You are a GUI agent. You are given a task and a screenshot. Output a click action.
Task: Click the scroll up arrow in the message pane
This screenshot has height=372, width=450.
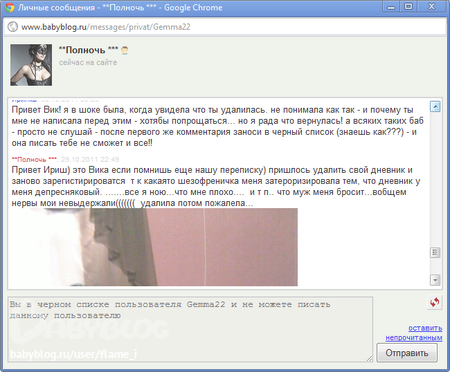(435, 107)
